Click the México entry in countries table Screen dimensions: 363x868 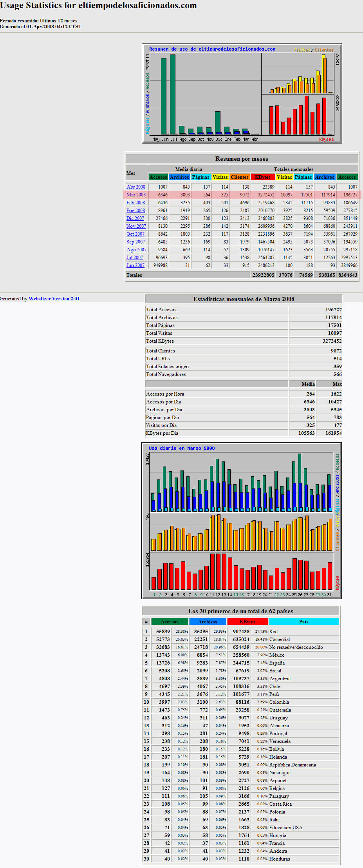click(277, 655)
